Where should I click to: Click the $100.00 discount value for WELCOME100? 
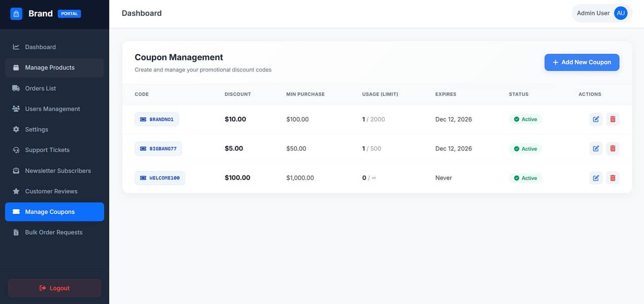[237, 178]
